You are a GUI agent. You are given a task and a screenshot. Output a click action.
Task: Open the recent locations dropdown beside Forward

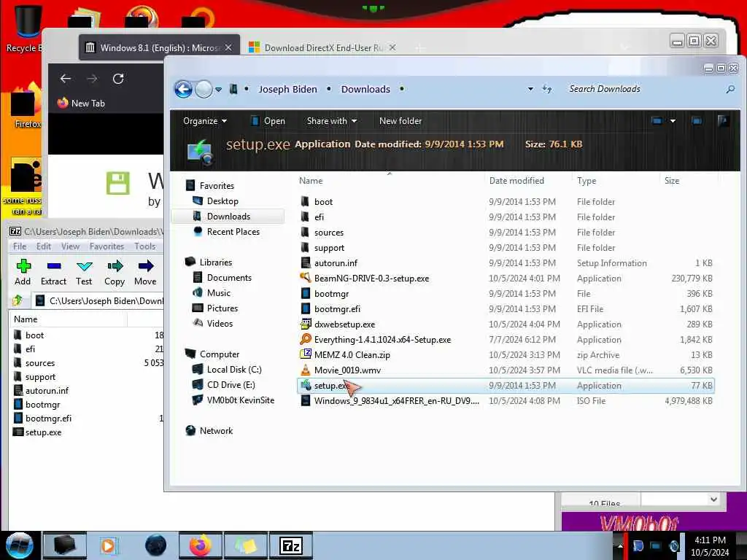(x=218, y=90)
